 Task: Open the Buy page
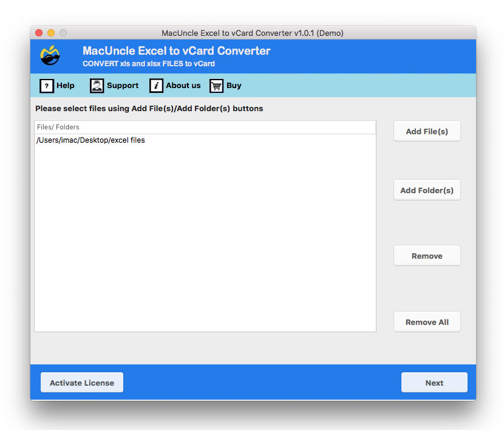(233, 86)
